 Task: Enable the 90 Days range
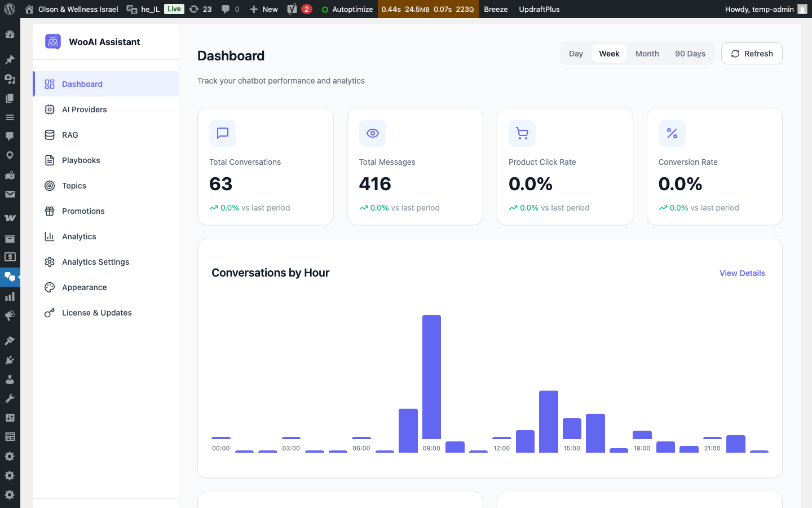pyautogui.click(x=690, y=53)
